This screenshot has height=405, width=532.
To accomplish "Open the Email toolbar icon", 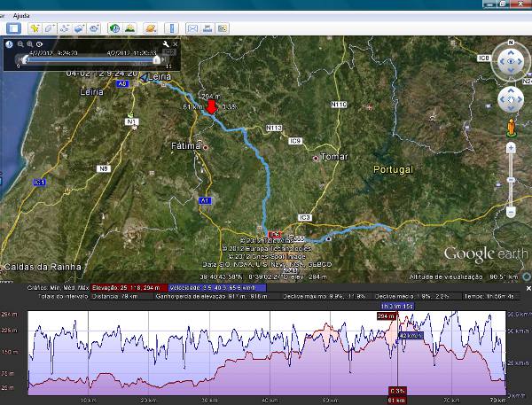I will 192,28.
